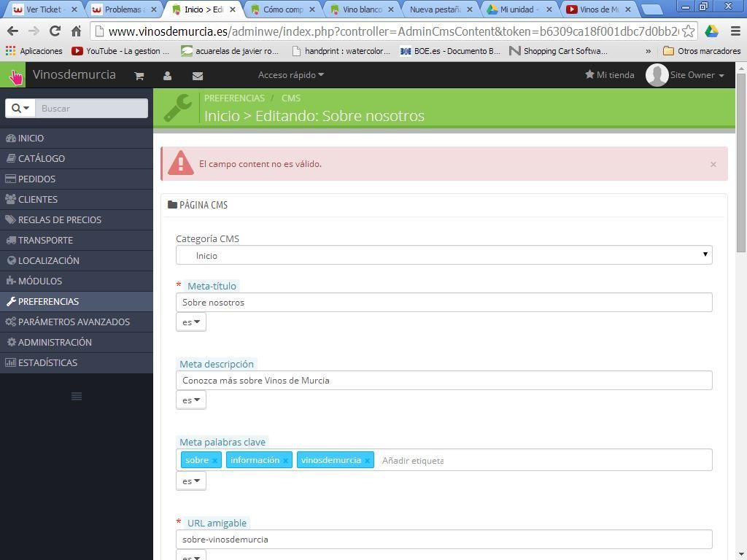The width and height of the screenshot is (747, 560).
Task: Click into the Buscar search field
Action: click(x=91, y=108)
